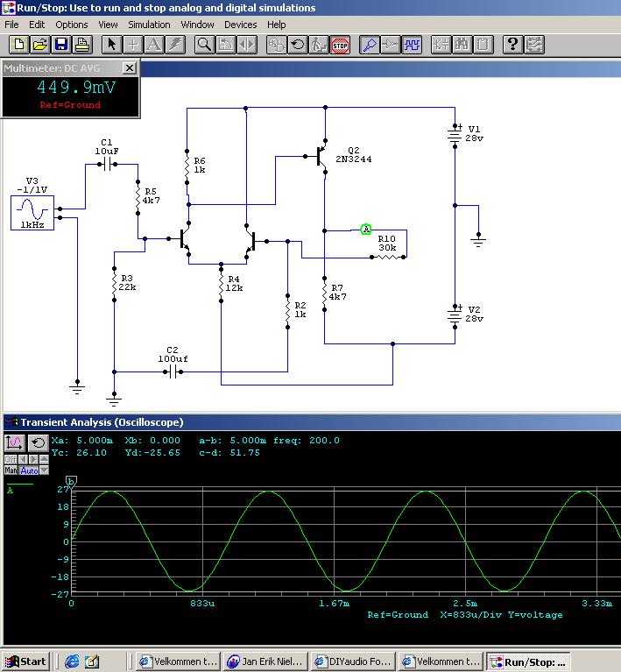Select the C1 10uF capacitor label
Image resolution: width=621 pixels, height=672 pixels.
107,146
